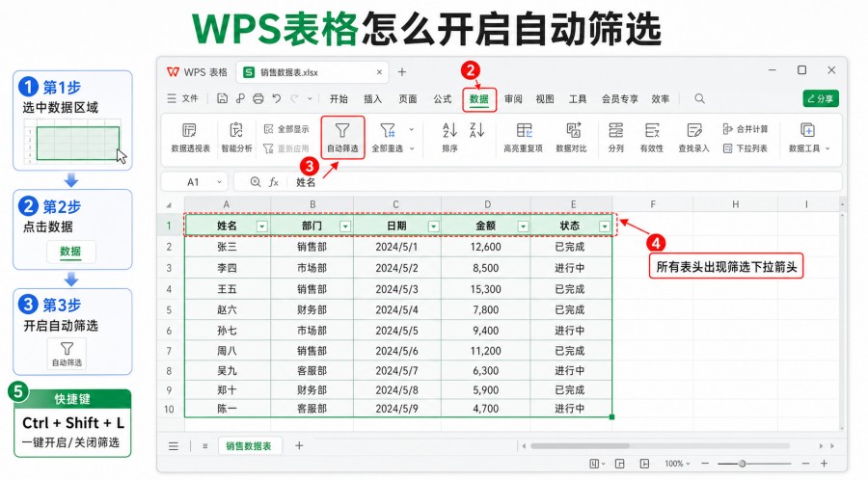Viewport: 868px width, 480px height.
Task: Switch to the 公式 tab
Action: [x=443, y=98]
